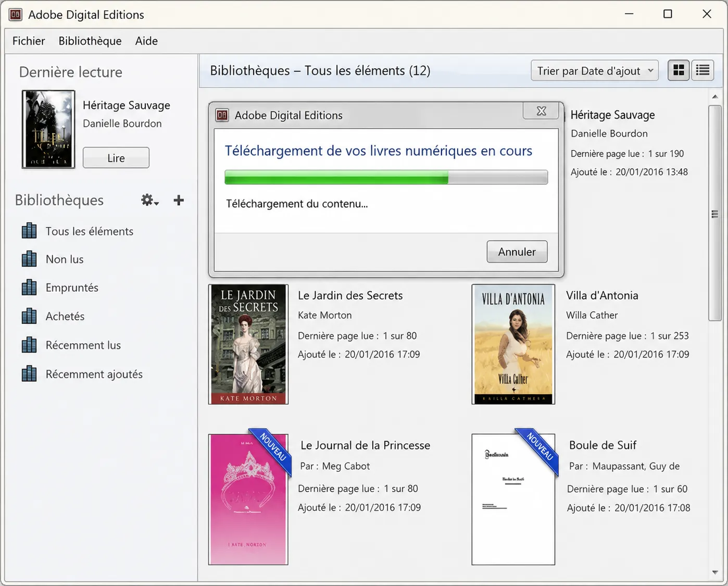Click the Le Journal de la Princesse title
This screenshot has width=728, height=586.
tap(366, 445)
